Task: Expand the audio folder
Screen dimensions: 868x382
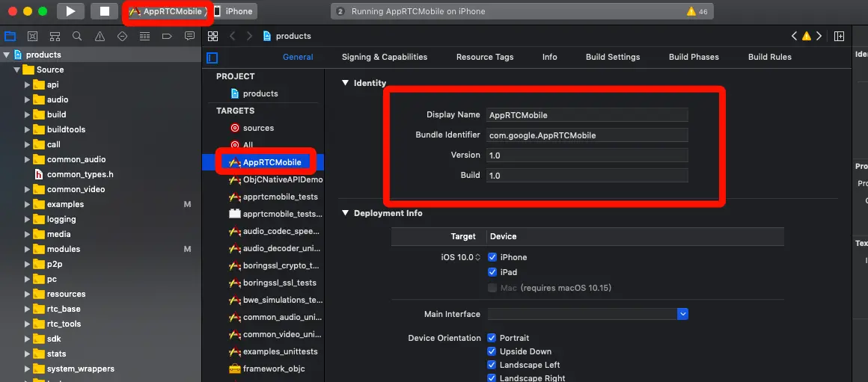Action: [x=27, y=99]
